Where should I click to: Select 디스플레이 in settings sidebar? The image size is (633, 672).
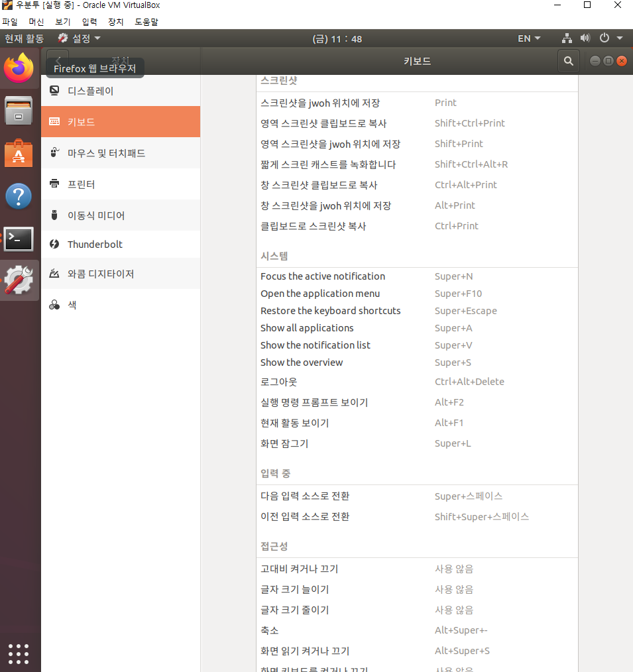121,90
